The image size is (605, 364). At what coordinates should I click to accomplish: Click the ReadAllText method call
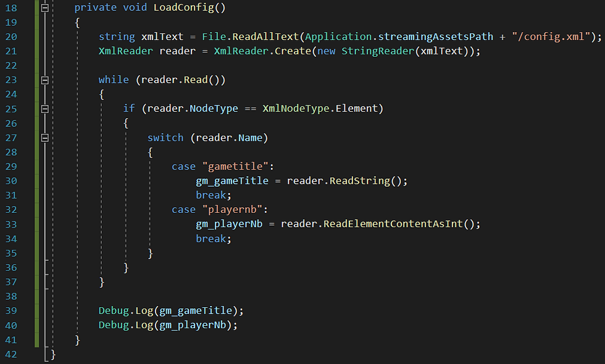pos(265,36)
